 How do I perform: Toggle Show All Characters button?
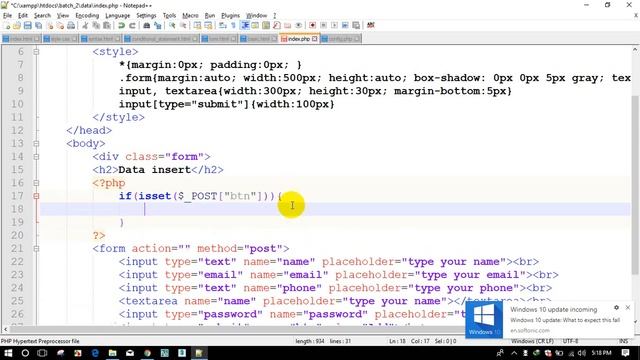click(x=233, y=25)
